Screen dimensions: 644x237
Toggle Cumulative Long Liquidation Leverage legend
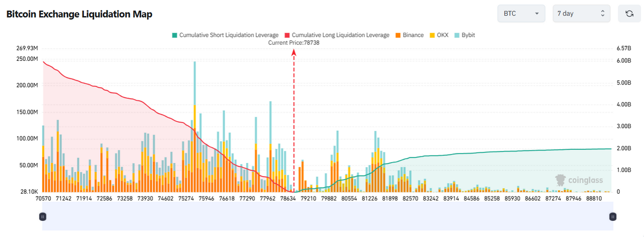(x=337, y=35)
